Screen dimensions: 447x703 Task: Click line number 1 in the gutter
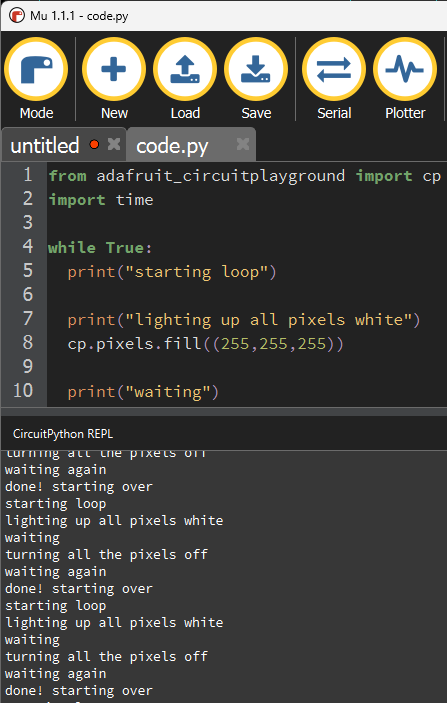pos(28,175)
